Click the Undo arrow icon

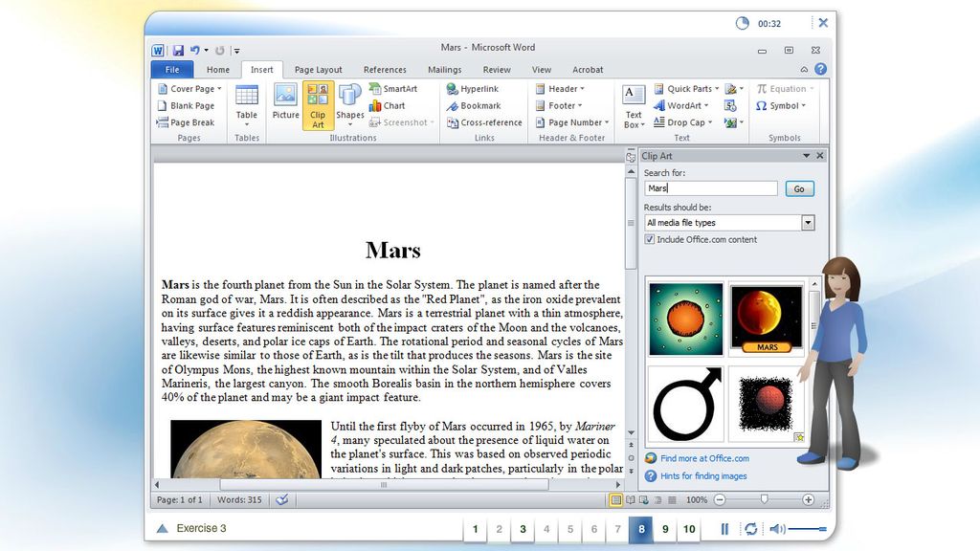coord(195,50)
